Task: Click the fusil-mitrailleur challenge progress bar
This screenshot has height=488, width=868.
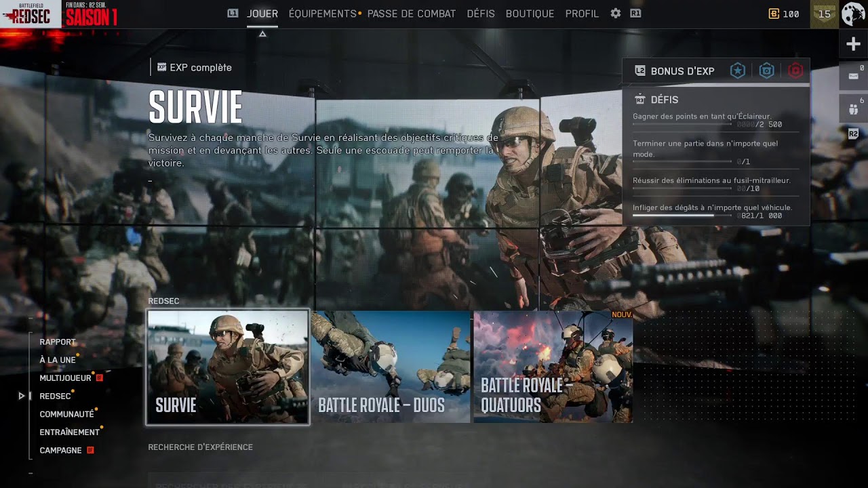Action: [682, 188]
